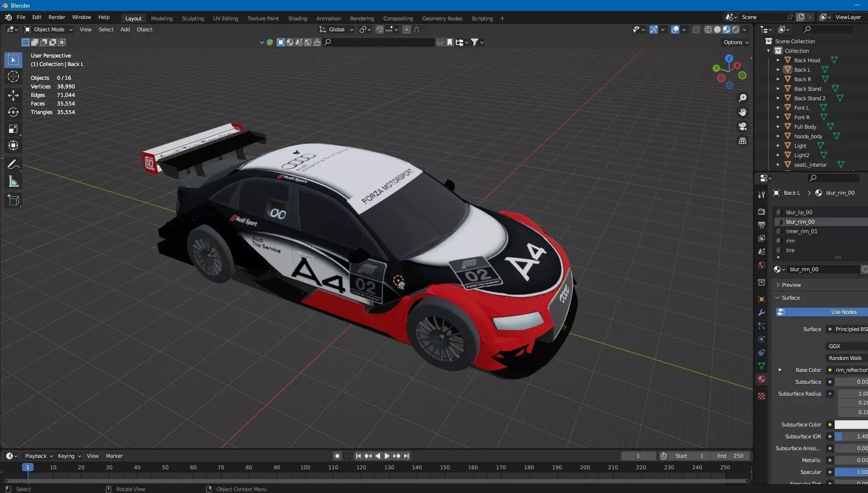
Task: Pick the Measure tool
Action: point(13,181)
